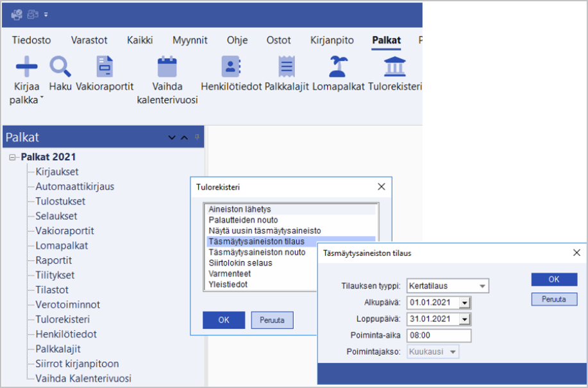Screen dimensions: 588x388
Task: Click Peruuta in the Tulorekisteri dialog
Action: pos(272,319)
